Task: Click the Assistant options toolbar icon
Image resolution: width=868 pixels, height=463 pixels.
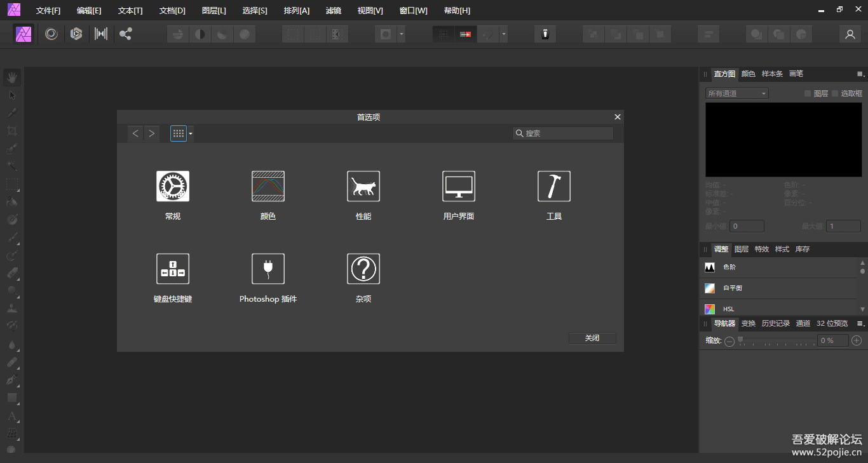Action: (545, 34)
